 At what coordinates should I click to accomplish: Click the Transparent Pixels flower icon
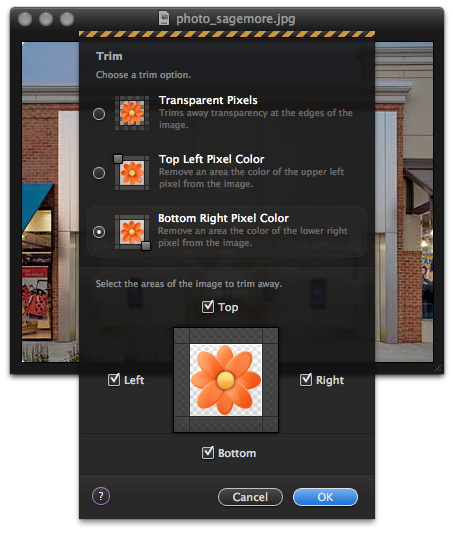click(x=132, y=113)
